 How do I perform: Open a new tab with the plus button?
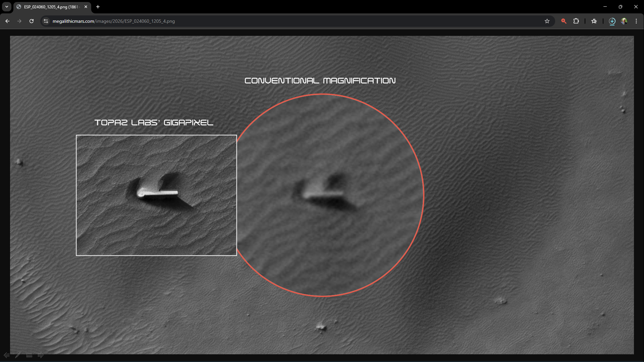(98, 7)
